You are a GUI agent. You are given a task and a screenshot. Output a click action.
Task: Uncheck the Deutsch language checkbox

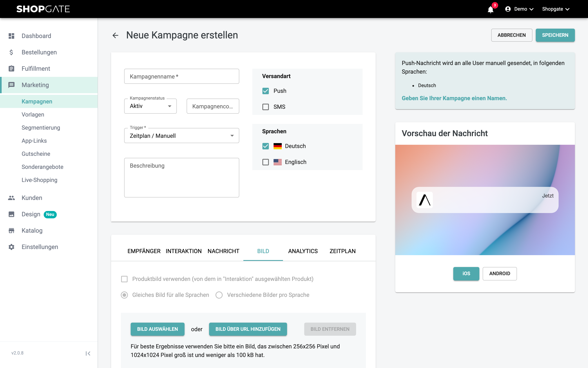tap(266, 146)
